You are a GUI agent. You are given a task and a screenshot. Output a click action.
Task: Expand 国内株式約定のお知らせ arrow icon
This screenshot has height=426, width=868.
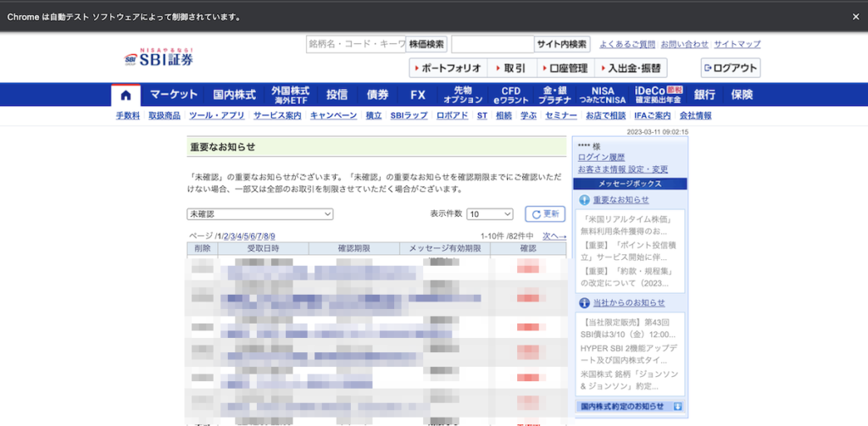point(677,407)
